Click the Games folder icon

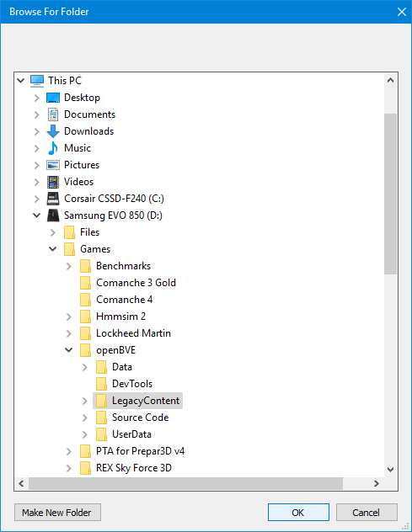(x=69, y=249)
